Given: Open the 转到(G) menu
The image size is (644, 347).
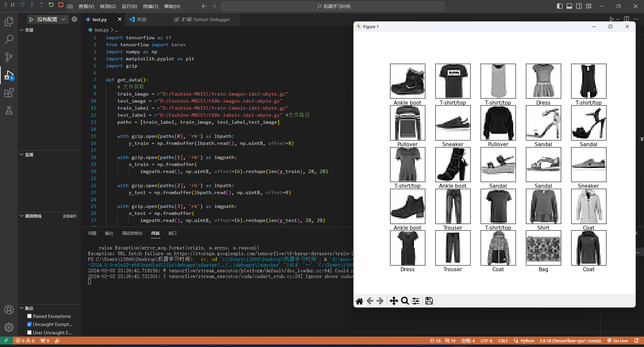Looking at the screenshot, I should [x=108, y=6].
